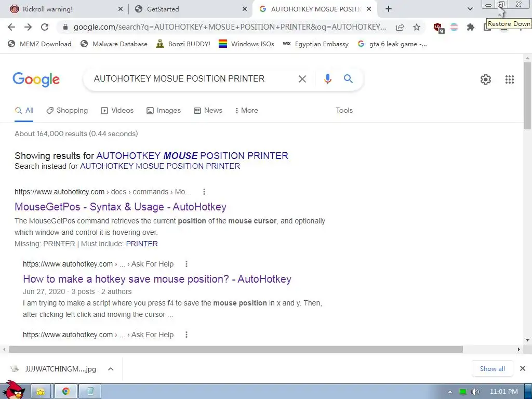The height and width of the screenshot is (399, 532).
Task: Click the magnifier search icon in search box
Action: [x=348, y=79]
